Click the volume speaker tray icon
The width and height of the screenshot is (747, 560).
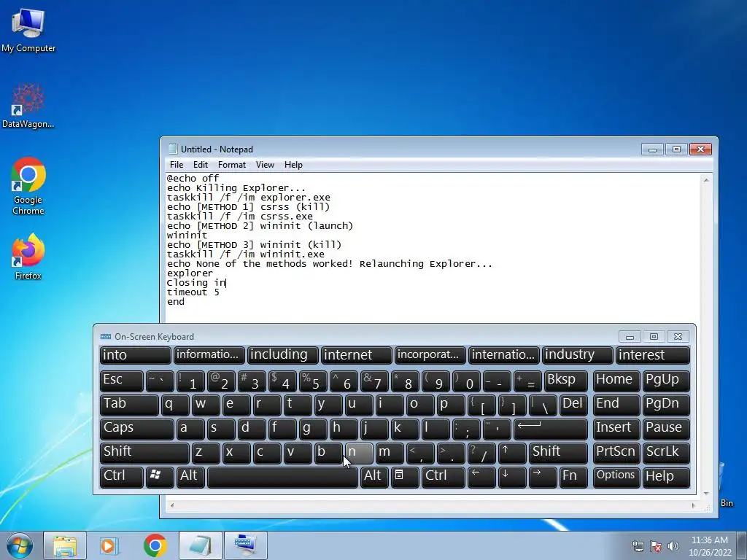pyautogui.click(x=673, y=546)
